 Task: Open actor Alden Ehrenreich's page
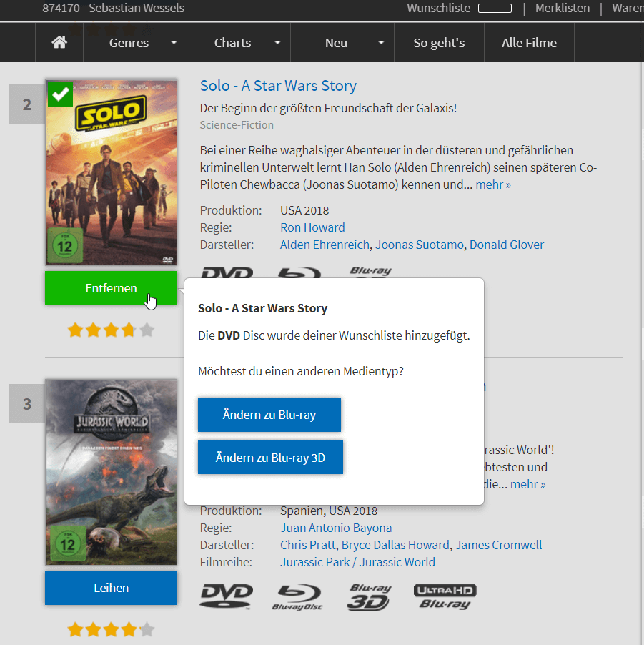pos(325,245)
